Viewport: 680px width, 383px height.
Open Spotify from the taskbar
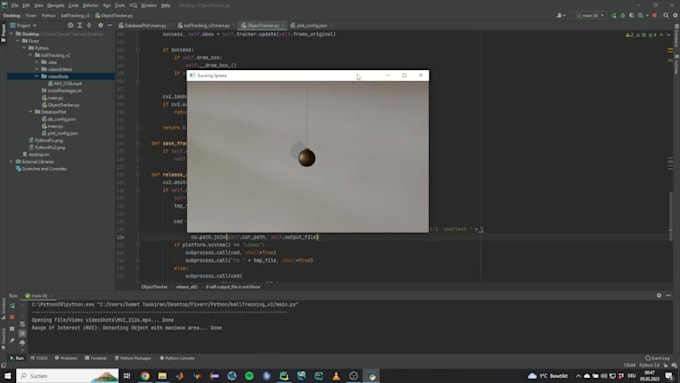[249, 376]
